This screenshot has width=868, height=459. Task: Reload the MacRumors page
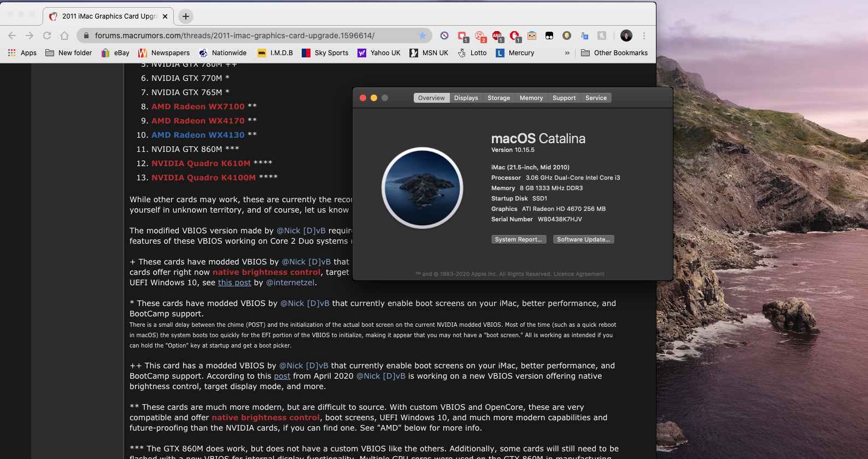click(x=47, y=36)
